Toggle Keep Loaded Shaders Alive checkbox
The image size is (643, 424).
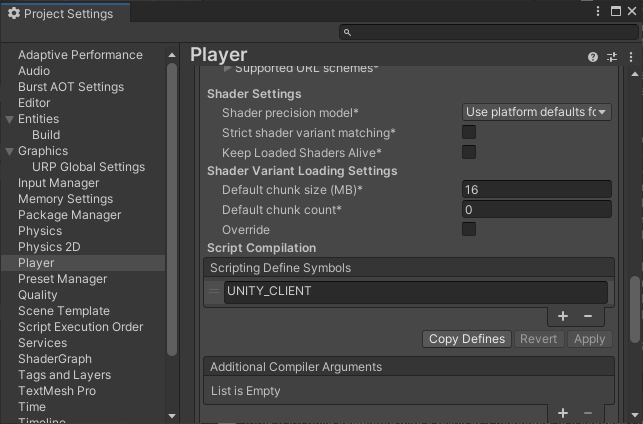coord(469,152)
